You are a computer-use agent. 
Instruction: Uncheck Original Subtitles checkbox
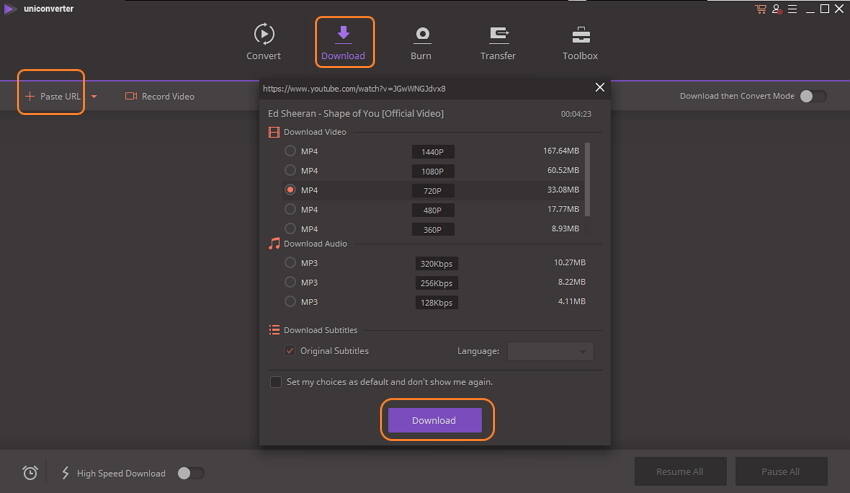(290, 351)
